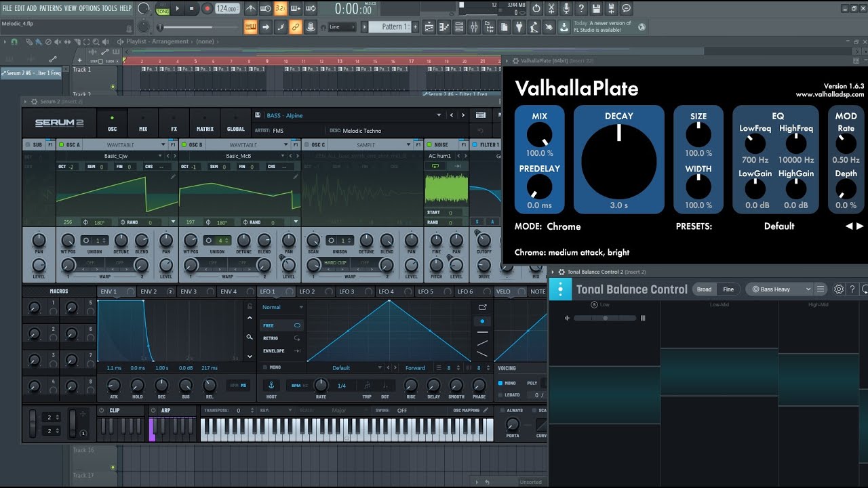This screenshot has width=868, height=488.
Task: Click the metronome icon in the transport bar
Action: 251,9
